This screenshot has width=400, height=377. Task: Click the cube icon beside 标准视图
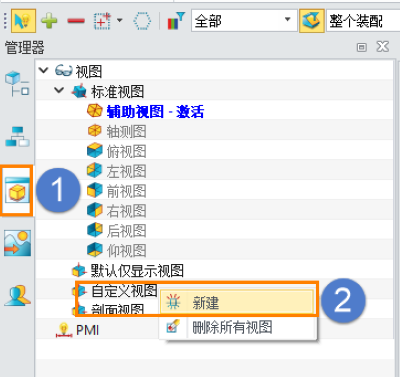(x=79, y=91)
